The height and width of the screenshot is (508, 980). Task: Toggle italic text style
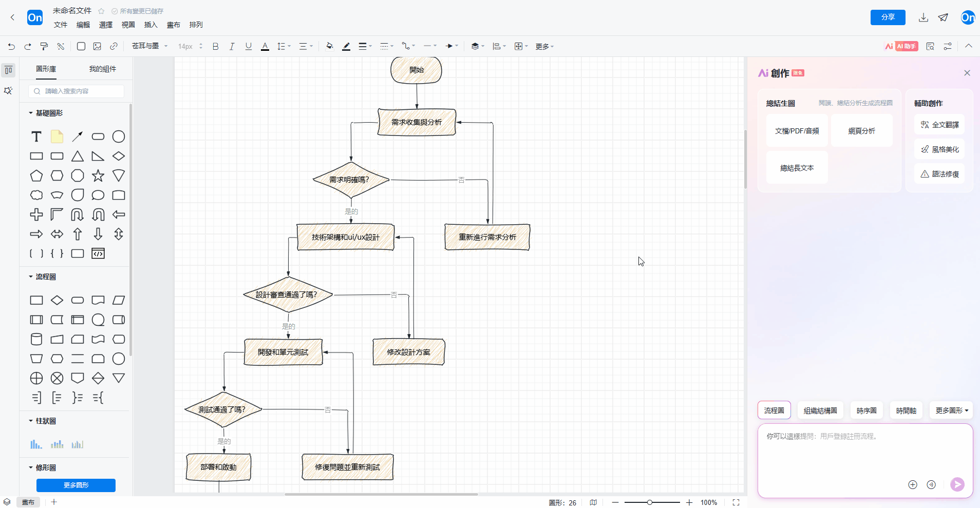[232, 46]
